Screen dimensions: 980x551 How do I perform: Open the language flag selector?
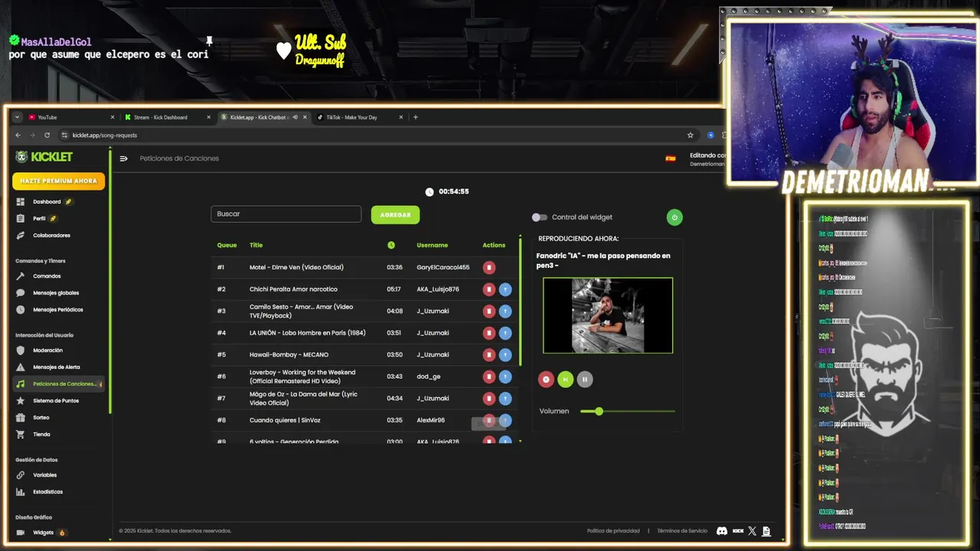coord(671,159)
